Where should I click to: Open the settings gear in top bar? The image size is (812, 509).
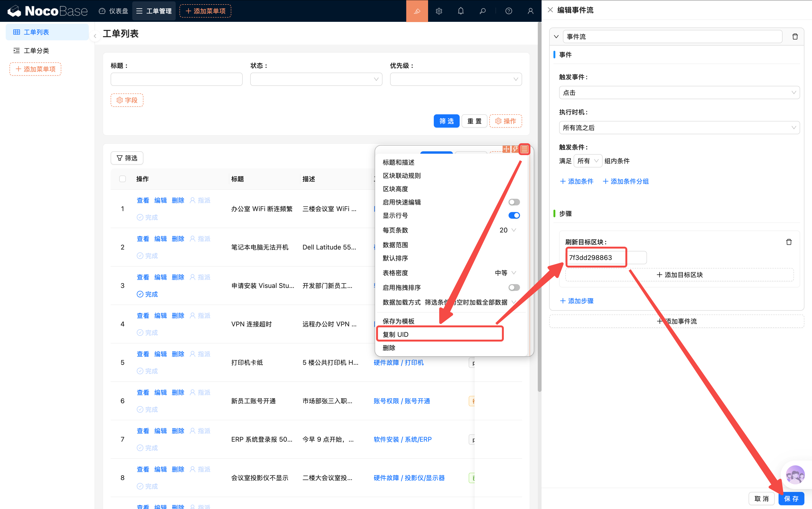tap(439, 11)
